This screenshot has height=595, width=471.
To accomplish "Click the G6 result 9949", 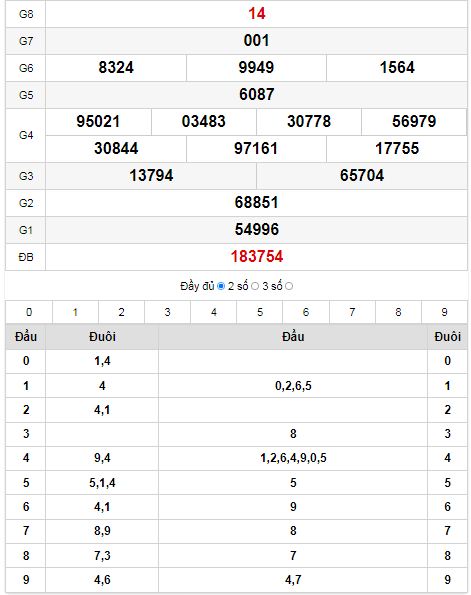I will [256, 68].
